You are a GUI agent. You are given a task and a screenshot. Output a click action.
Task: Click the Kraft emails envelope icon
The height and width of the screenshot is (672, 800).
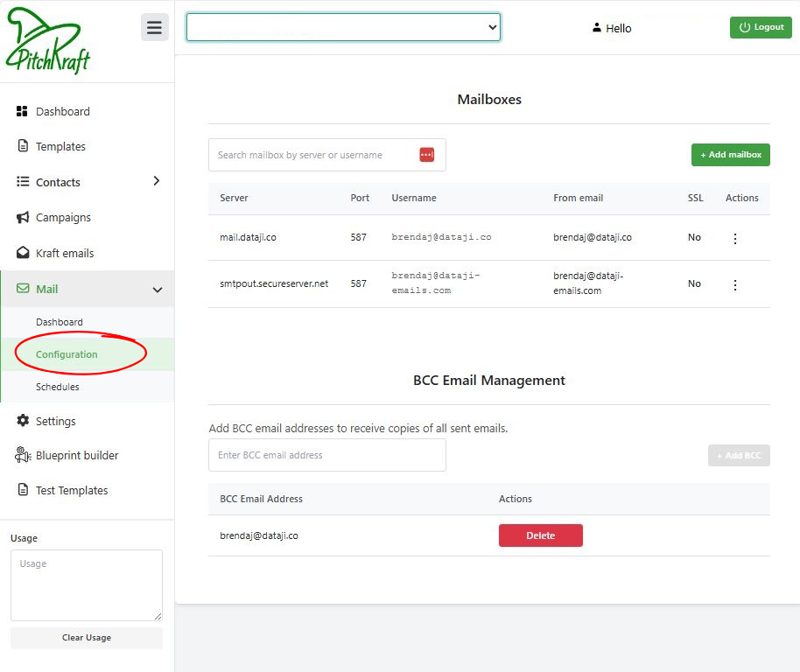click(x=23, y=253)
